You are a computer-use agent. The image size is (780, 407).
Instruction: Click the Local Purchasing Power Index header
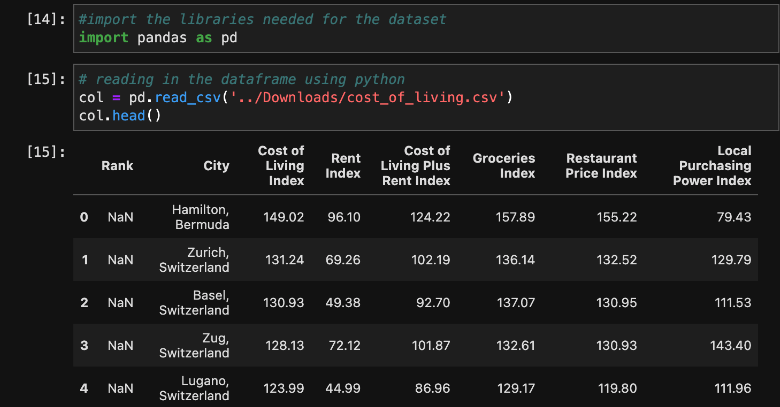pos(711,166)
